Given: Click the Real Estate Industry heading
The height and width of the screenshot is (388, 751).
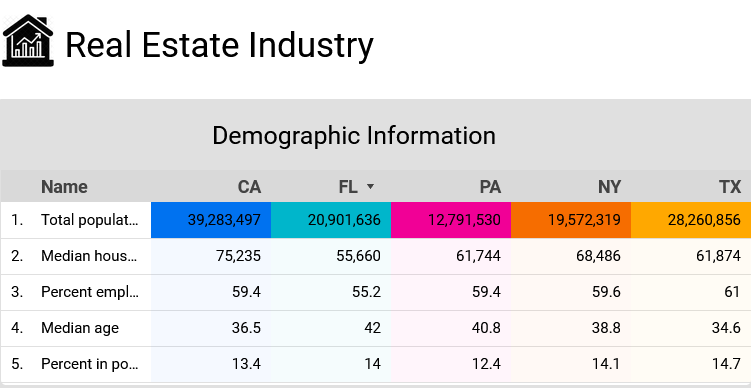Looking at the screenshot, I should [x=219, y=46].
